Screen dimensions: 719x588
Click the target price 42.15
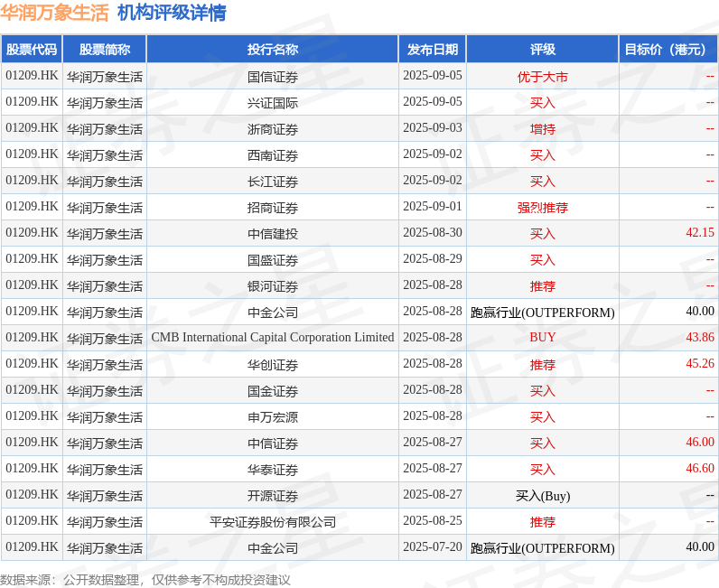[700, 232]
